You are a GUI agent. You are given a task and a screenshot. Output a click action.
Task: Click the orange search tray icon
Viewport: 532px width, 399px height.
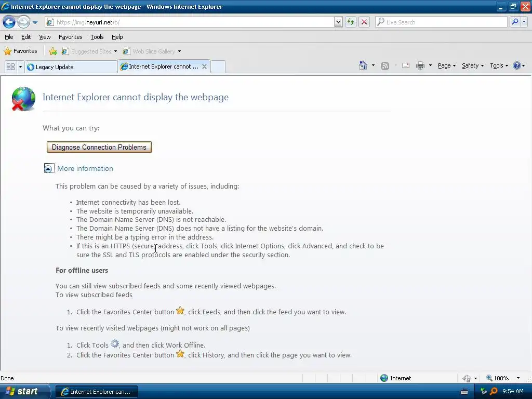point(494,392)
